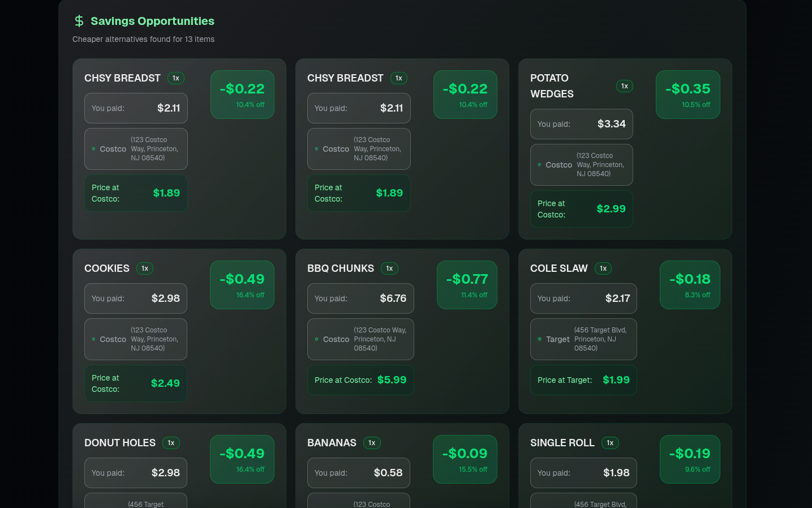The height and width of the screenshot is (508, 812).
Task: Click the $2.98 paid amount in Donut Holes card
Action: [166, 473]
